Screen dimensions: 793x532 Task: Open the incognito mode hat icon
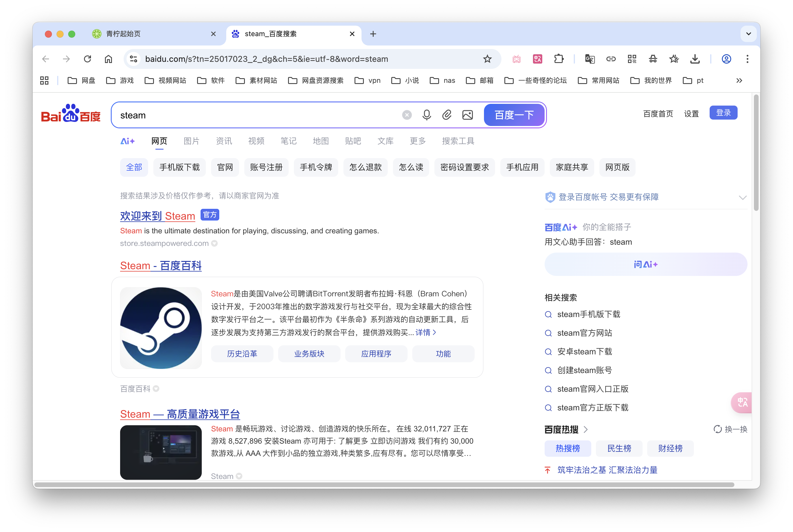click(653, 59)
